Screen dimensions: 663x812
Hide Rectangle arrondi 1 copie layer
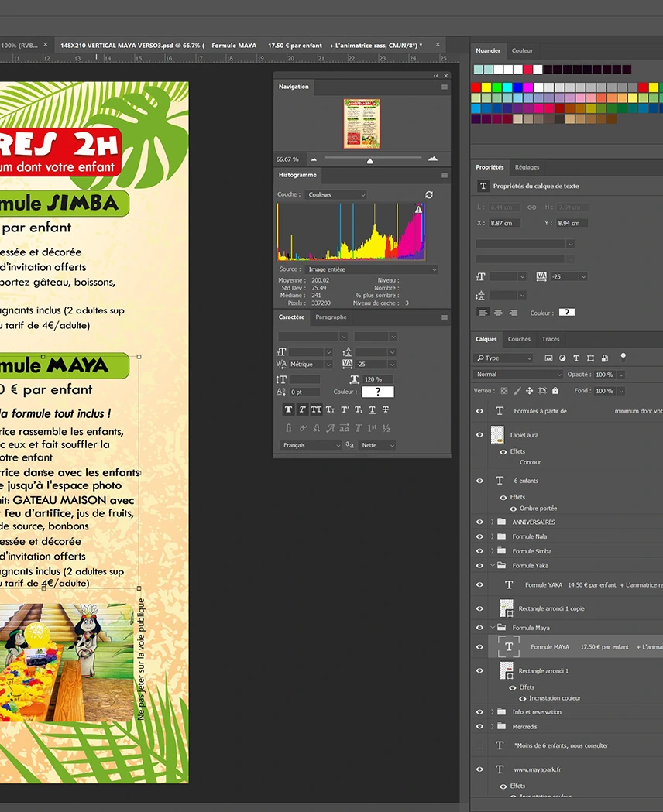pyautogui.click(x=479, y=608)
